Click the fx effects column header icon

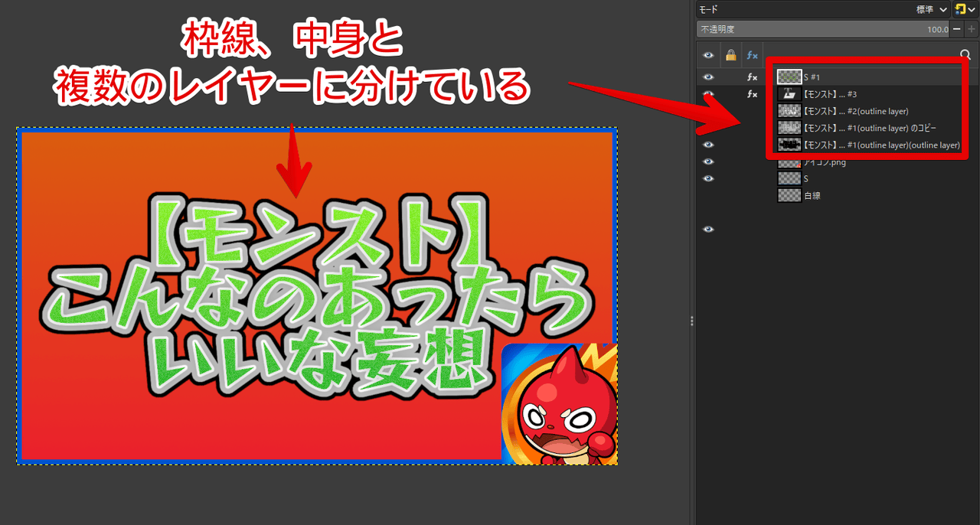click(753, 55)
